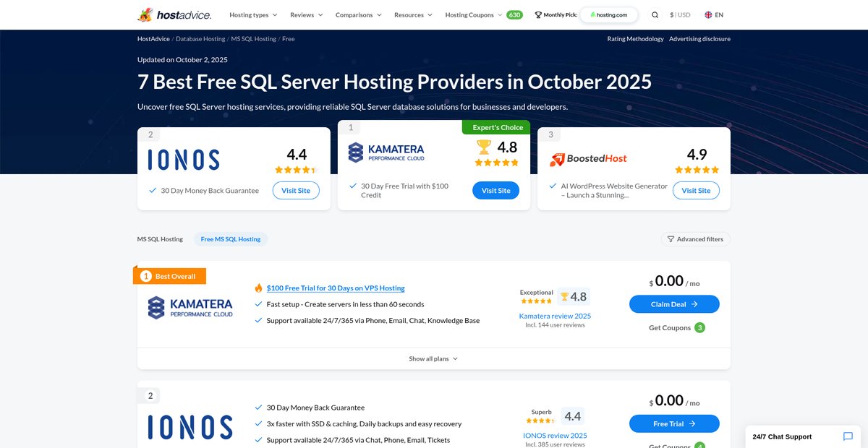Viewport: 868px width, 448px height.
Task: Open Get Coupons for Kamatera
Action: (x=669, y=328)
